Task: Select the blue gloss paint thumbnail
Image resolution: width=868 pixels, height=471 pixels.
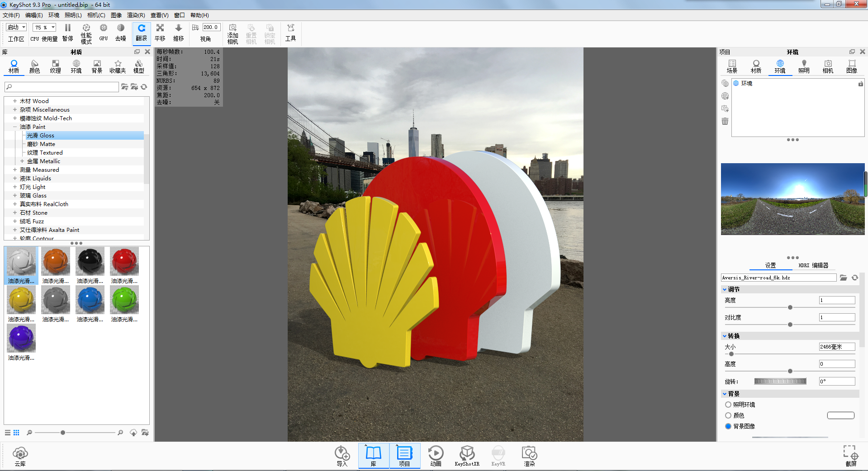Action: 90,300
